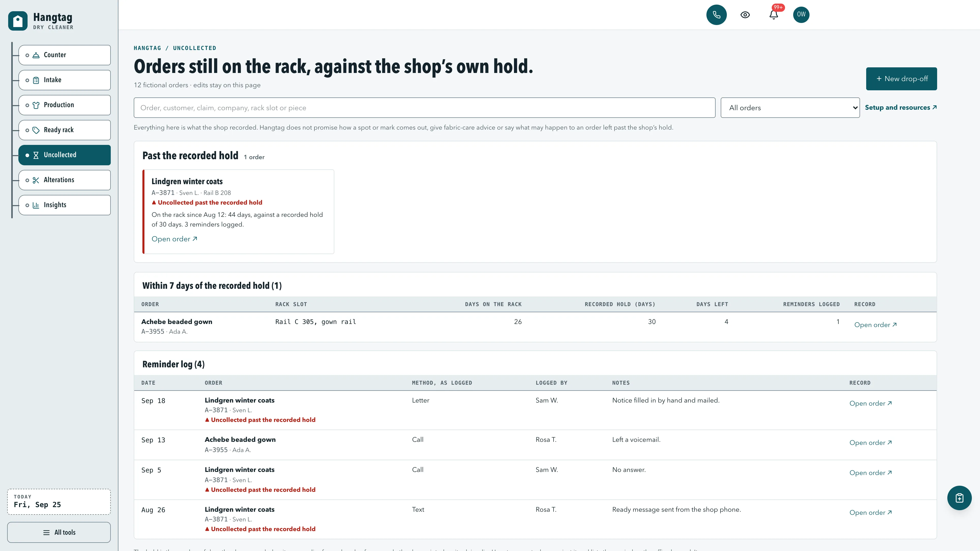The height and width of the screenshot is (551, 980).
Task: Open order for Sep 18 Letter reminder
Action: pos(871,404)
